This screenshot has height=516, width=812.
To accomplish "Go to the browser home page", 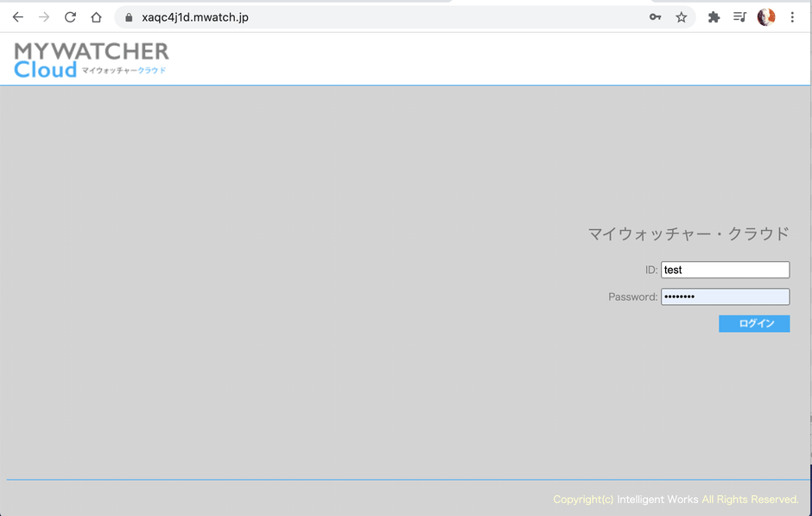I will point(96,17).
